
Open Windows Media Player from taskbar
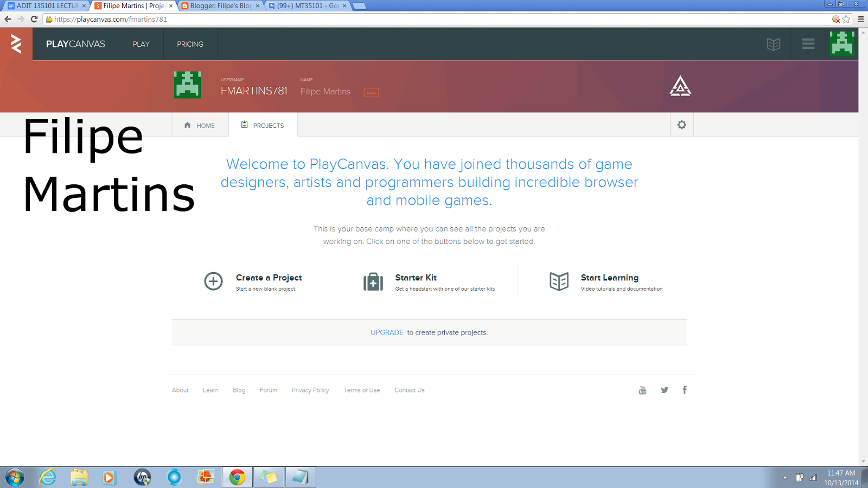click(110, 477)
